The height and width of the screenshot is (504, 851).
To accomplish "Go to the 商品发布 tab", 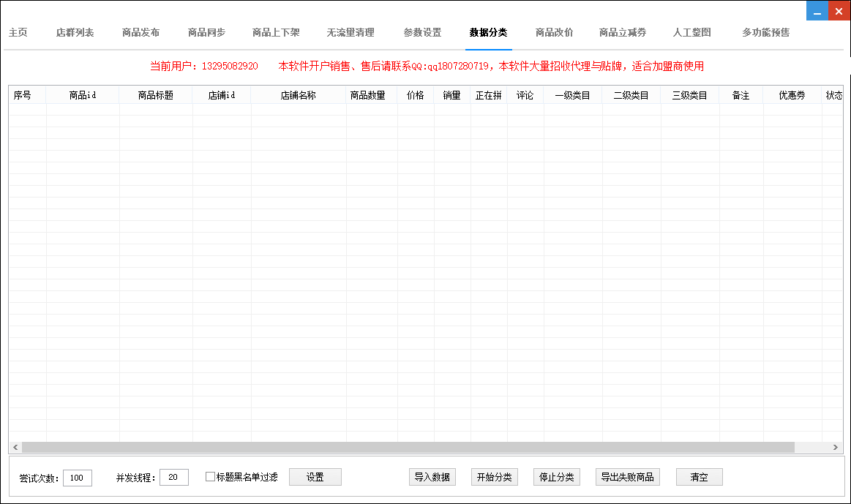I will tap(140, 33).
